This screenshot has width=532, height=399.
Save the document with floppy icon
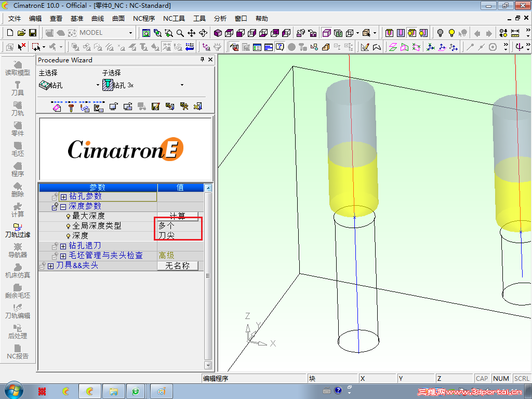33,33
